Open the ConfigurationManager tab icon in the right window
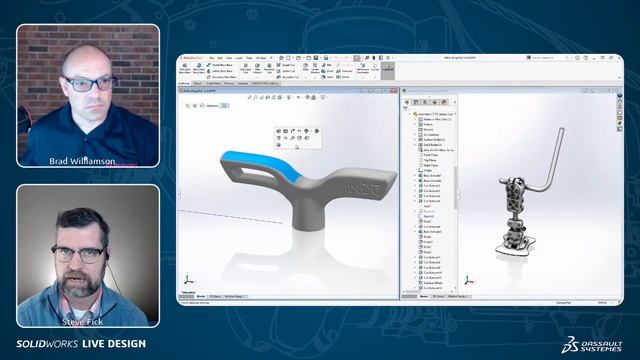 pos(425,102)
